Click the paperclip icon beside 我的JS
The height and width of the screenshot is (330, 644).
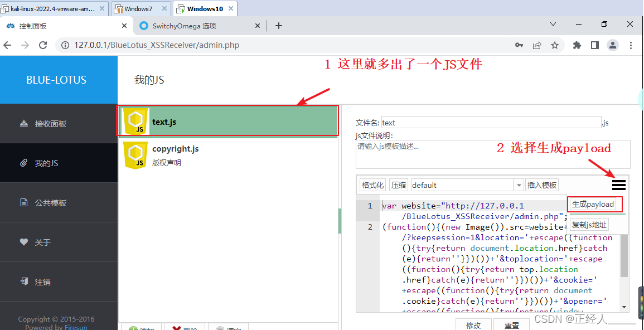tap(24, 163)
